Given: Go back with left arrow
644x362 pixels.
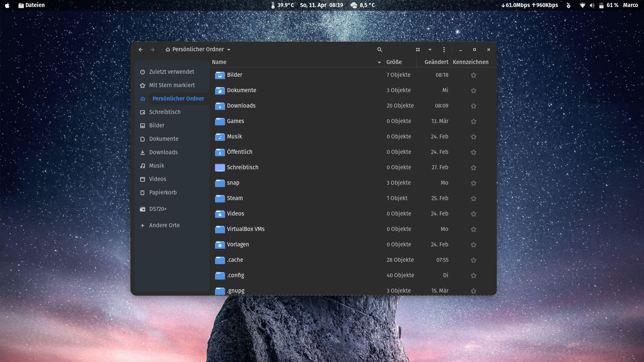Looking at the screenshot, I should [x=141, y=50].
